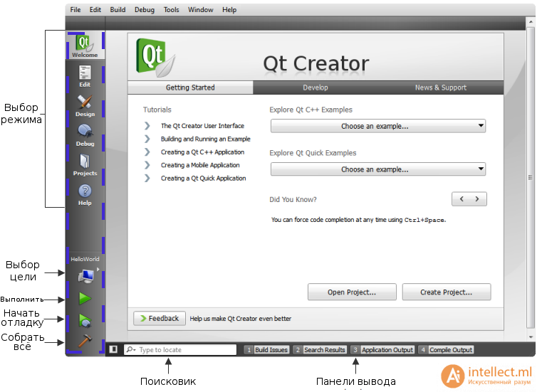Show the Compile Output pane
The image size is (537, 392).
(447, 349)
